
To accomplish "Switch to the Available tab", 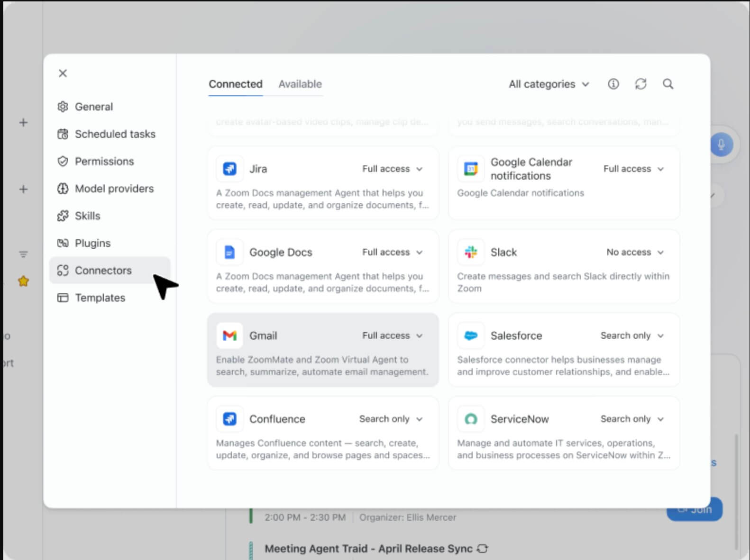I will coord(300,84).
